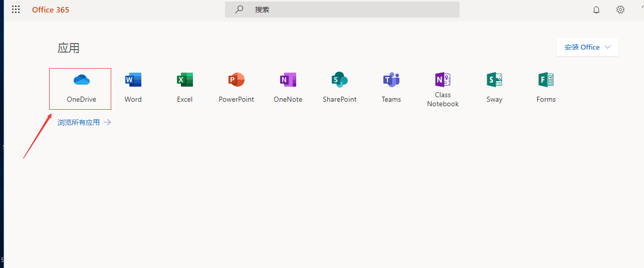Click the magnifier icon in search box
The height and width of the screenshot is (268, 644).
pos(240,10)
